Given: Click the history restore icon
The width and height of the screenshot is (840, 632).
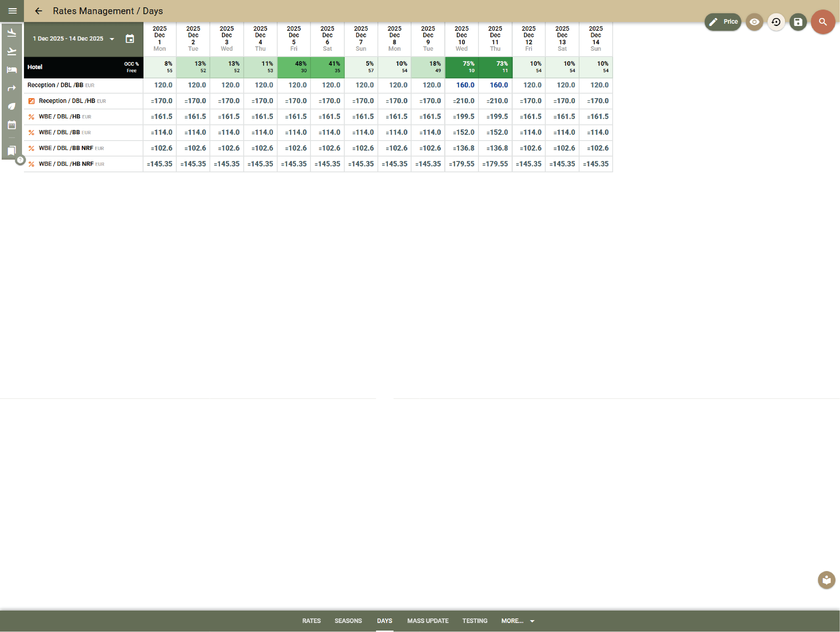Looking at the screenshot, I should coord(776,22).
